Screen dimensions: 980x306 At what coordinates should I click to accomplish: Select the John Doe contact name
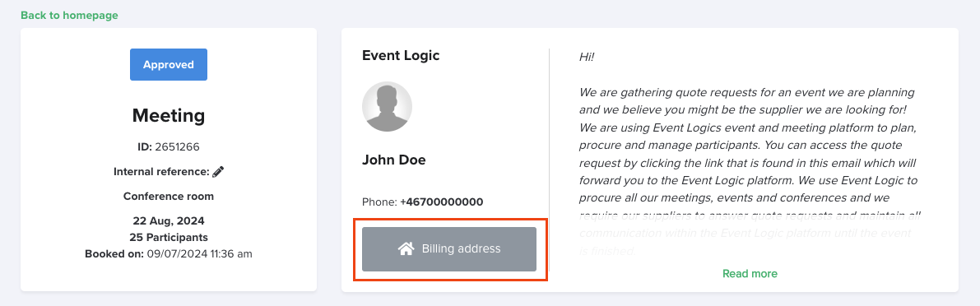point(394,160)
